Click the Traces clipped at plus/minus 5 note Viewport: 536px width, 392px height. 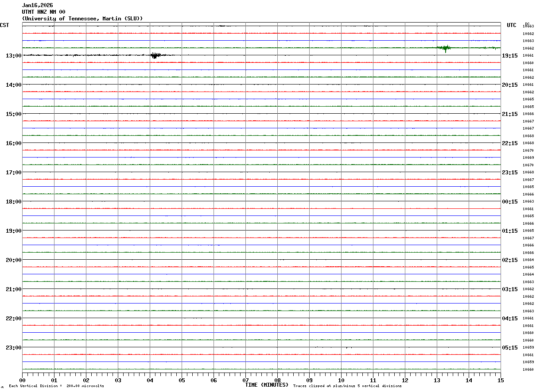[347, 386]
